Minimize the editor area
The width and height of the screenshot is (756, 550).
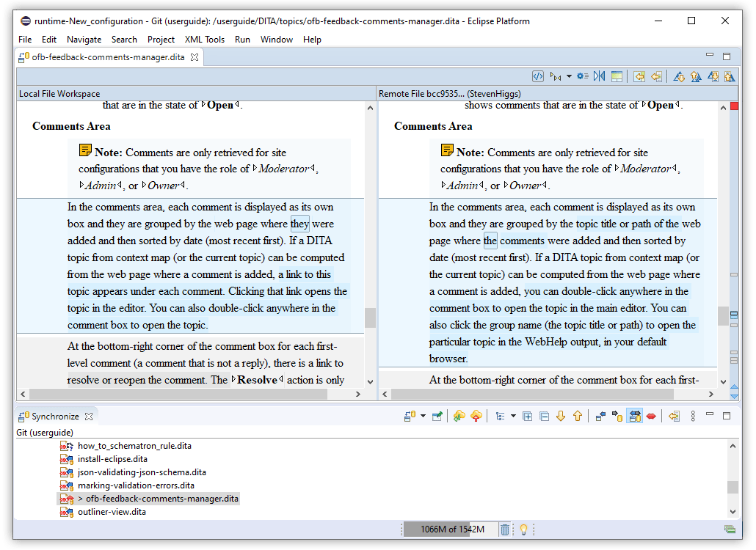(710, 56)
